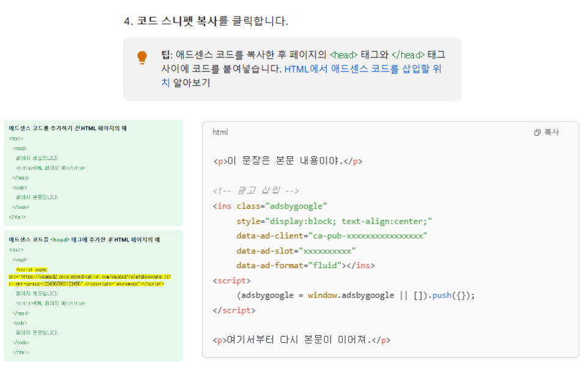Click the closing </script> tag line

tap(234, 310)
